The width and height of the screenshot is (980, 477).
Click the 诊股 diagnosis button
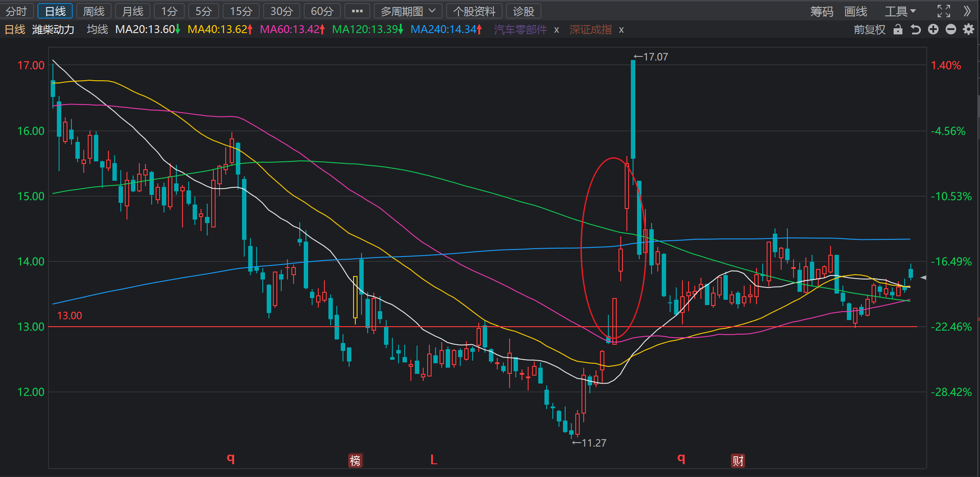524,11
